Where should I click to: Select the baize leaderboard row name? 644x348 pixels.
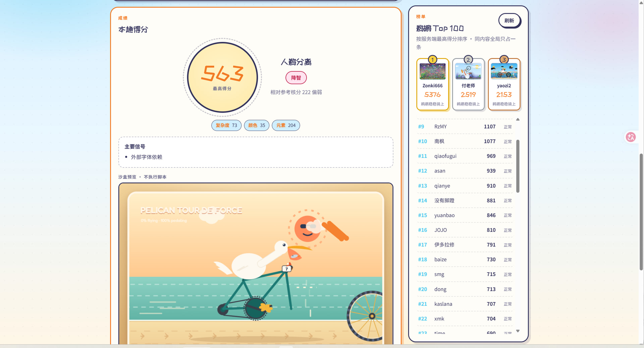point(440,260)
